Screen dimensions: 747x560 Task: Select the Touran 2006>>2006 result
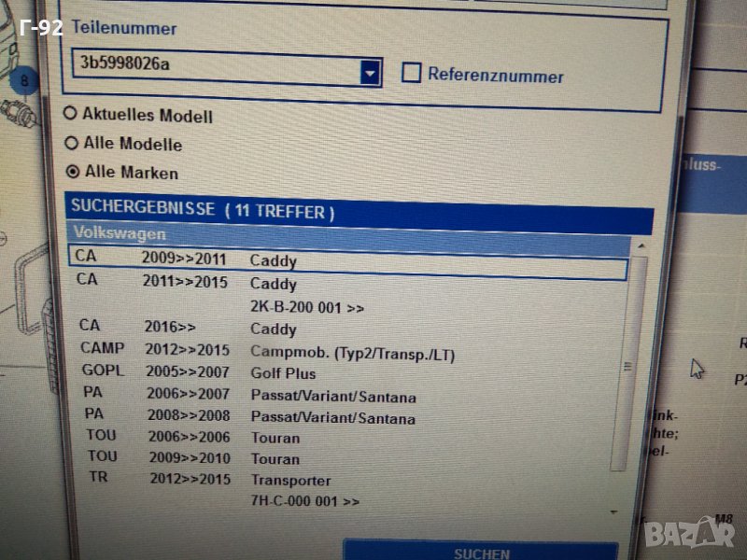[275, 438]
